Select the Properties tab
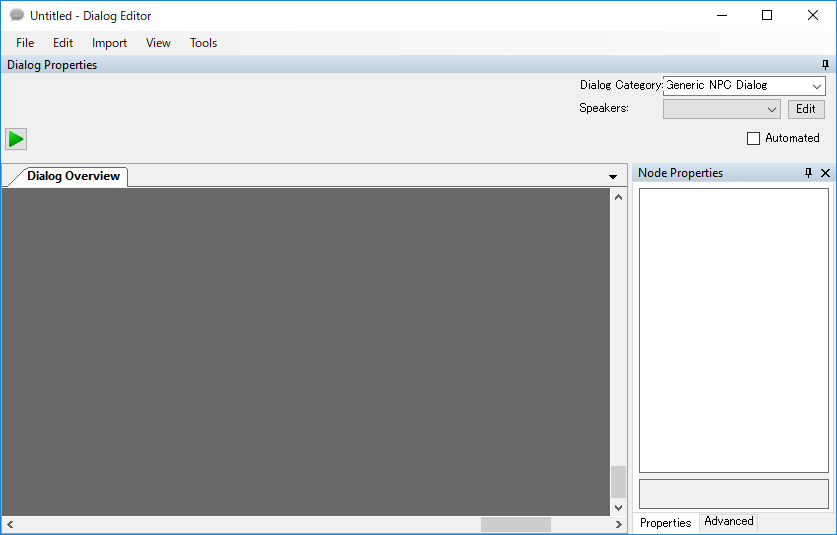Screen dimensions: 837x535 click(x=665, y=522)
